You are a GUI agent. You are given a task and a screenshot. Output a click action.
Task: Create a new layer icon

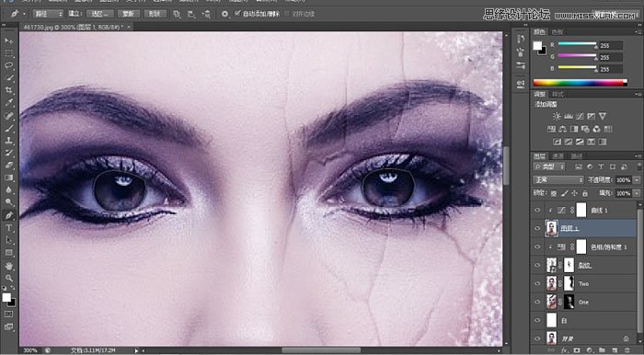point(615,350)
